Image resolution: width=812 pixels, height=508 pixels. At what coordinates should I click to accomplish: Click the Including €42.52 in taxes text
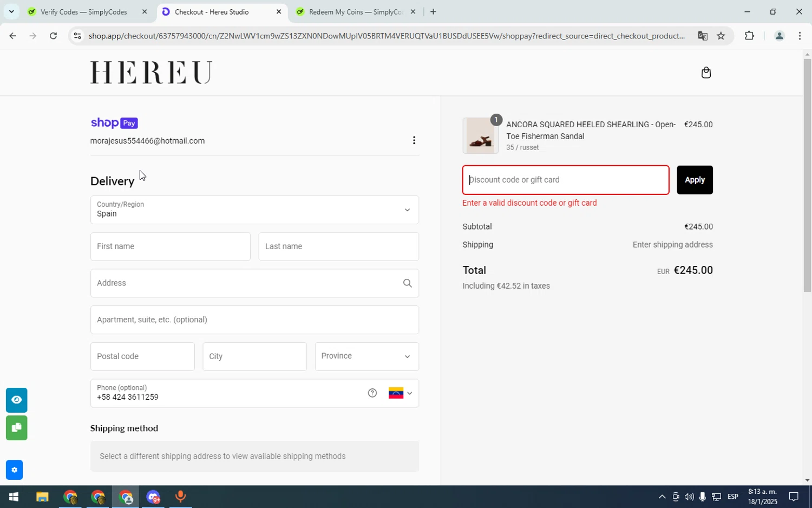(506, 286)
